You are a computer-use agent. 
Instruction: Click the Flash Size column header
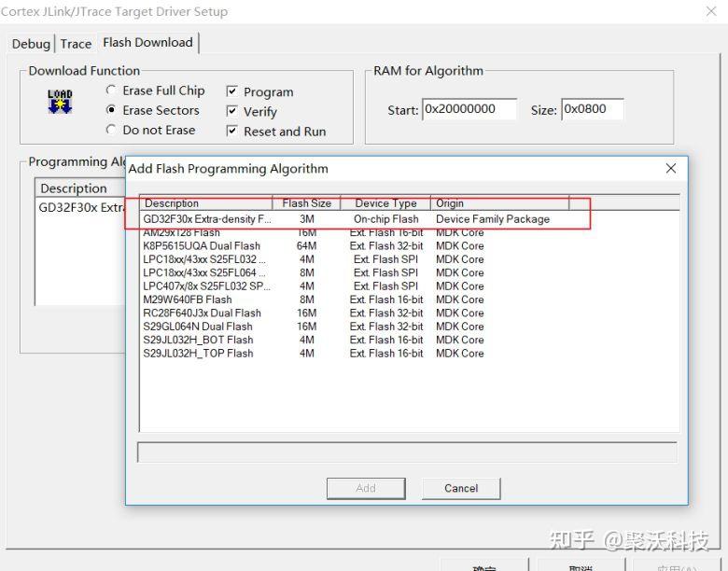pyautogui.click(x=306, y=202)
